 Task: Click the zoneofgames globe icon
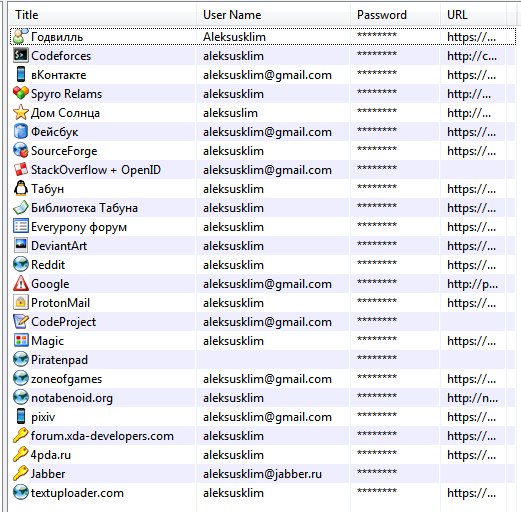point(21,378)
